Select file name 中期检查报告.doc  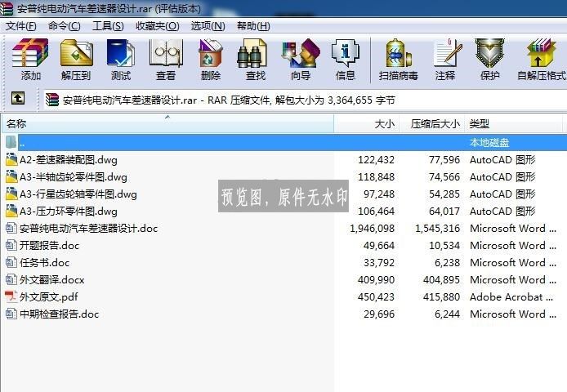59,314
